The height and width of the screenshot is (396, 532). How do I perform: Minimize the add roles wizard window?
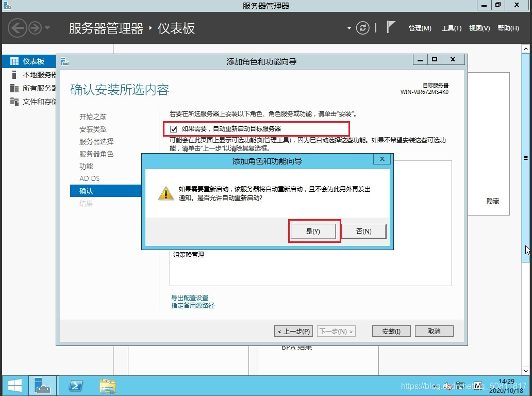420,60
